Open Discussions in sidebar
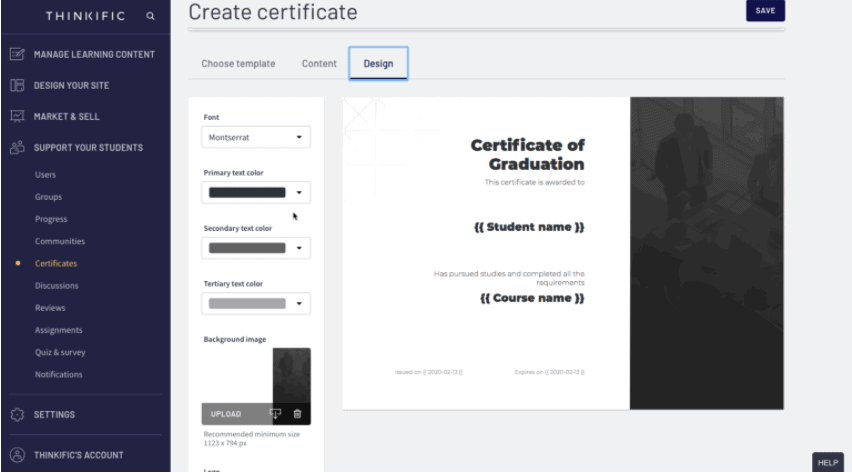The width and height of the screenshot is (852, 473). 57,285
